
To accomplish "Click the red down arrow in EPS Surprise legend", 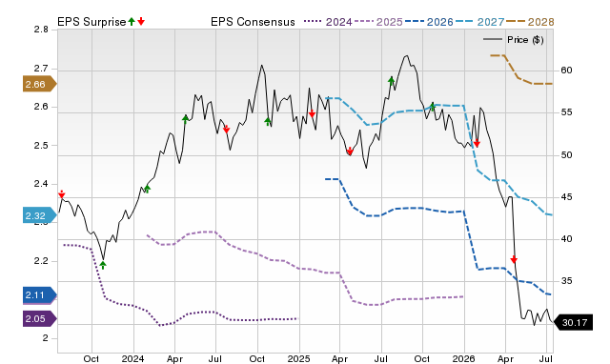I will click(141, 21).
